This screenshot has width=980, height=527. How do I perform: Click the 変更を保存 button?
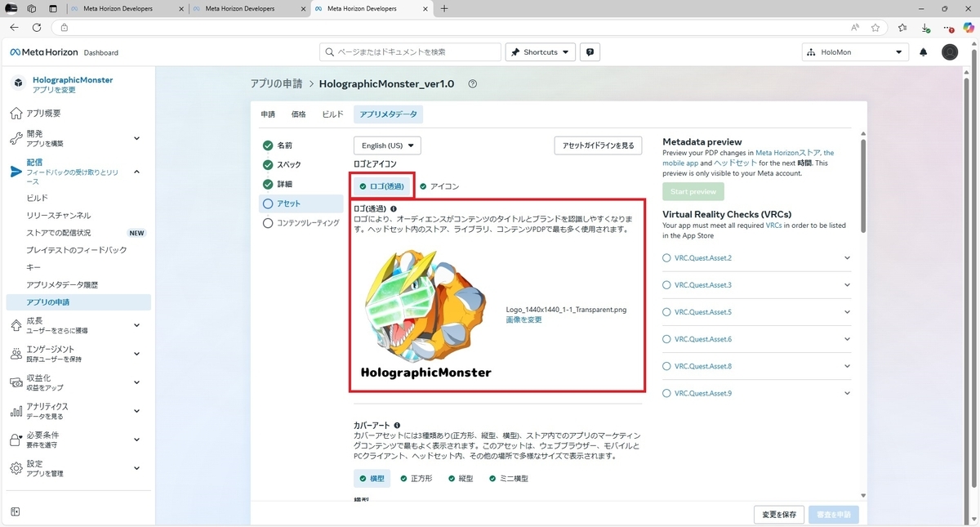coord(779,515)
